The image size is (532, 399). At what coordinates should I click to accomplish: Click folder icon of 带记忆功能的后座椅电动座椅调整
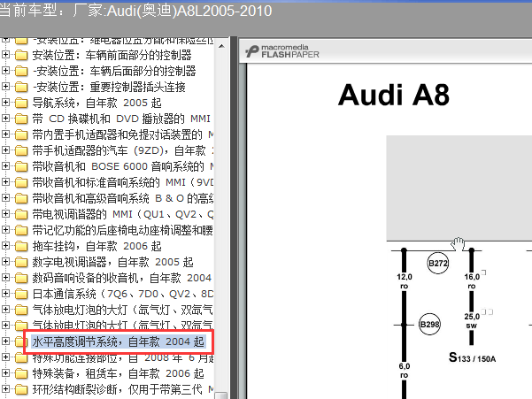[x=21, y=231]
